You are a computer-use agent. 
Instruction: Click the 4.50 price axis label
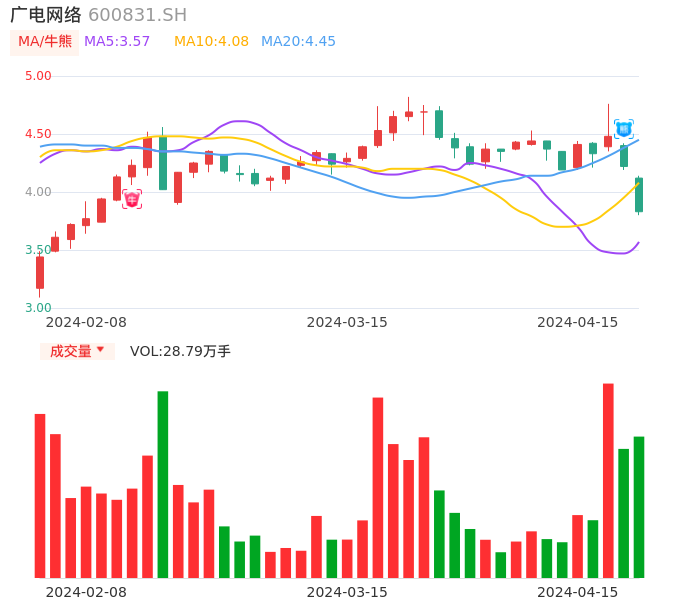[38, 134]
